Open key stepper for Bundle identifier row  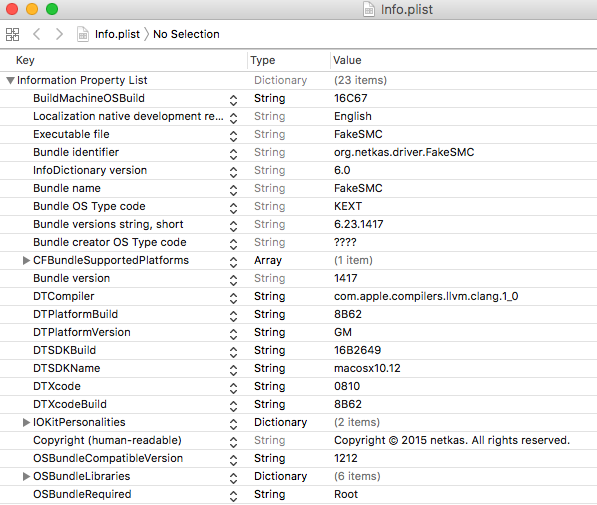tap(233, 154)
